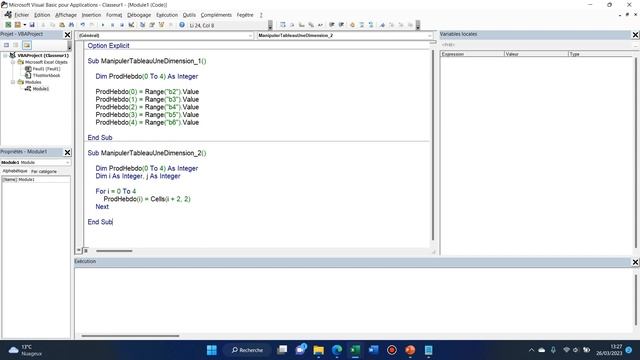Open the Edition menu

(x=42, y=15)
